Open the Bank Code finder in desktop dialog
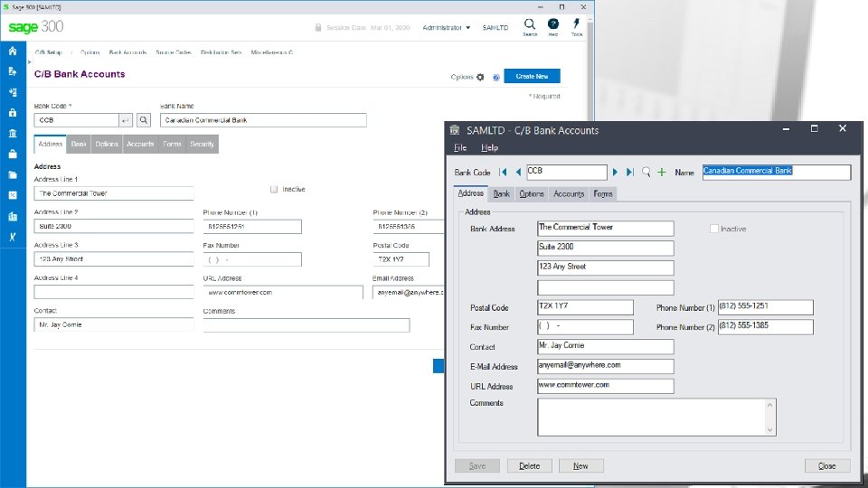This screenshot has width=868, height=488. tap(646, 172)
